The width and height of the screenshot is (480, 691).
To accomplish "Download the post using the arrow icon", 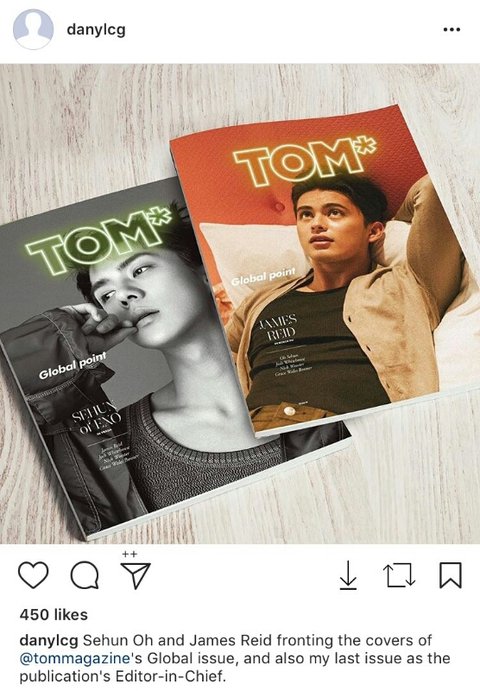I will [348, 575].
